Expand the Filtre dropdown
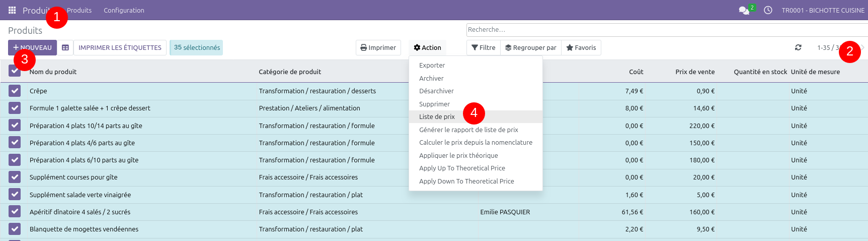The image size is (868, 241). coord(483,47)
